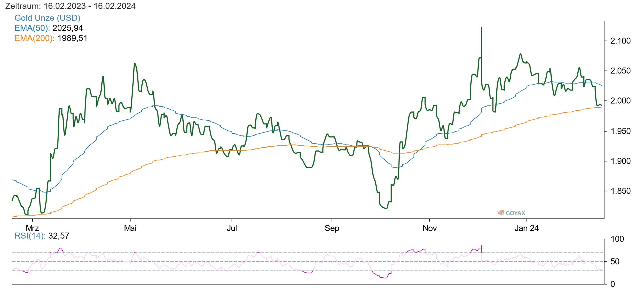Screen dimensions: 644x302
Task: Click the RSI axis label 50
Action: tap(615, 262)
